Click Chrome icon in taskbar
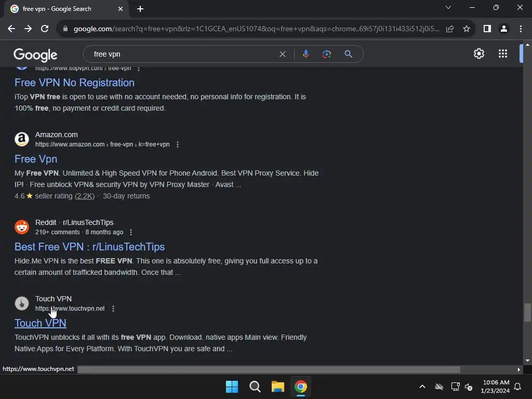The image size is (532, 399). (301, 387)
